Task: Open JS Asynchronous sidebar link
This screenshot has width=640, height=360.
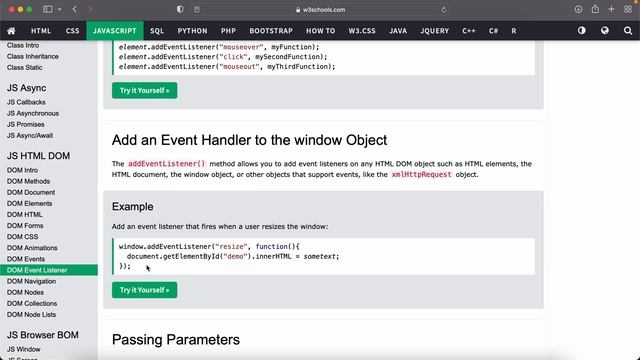Action: click(33, 113)
